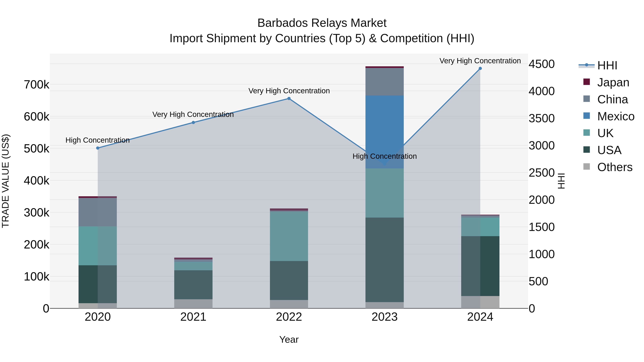Screen dimensions: 644x362
Task: Click the 'High Concentration' label over the 2023 bar
Action: tap(384, 156)
